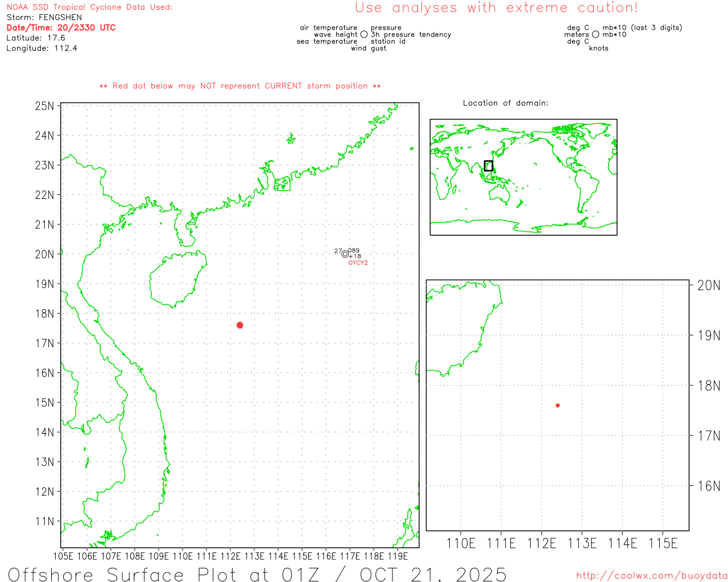The image size is (728, 582).
Task: Select the OYCY2 station circle marker
Action: click(x=345, y=254)
